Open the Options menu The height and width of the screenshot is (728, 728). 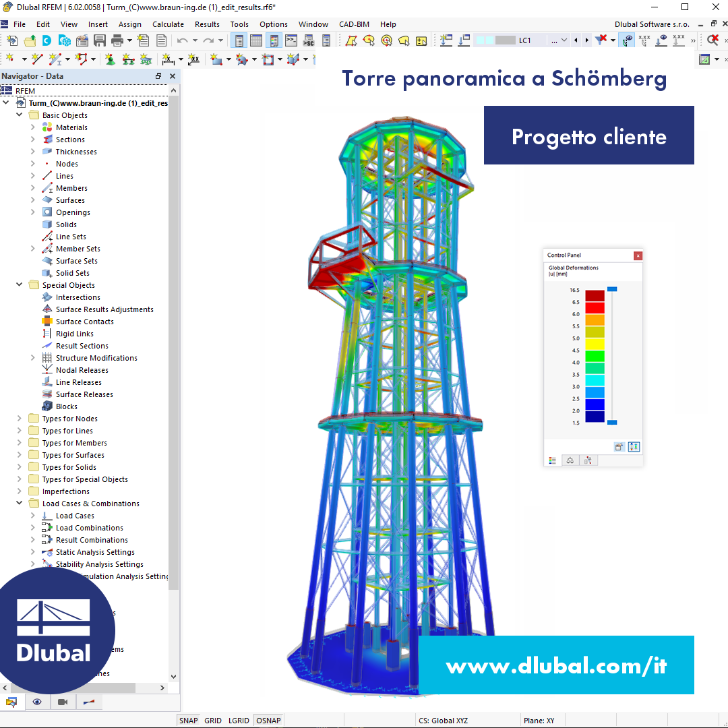274,24
